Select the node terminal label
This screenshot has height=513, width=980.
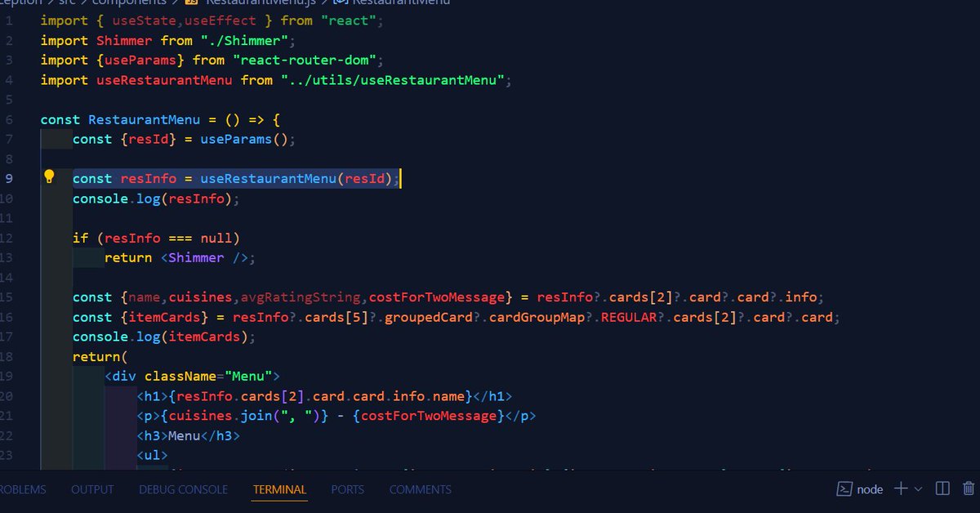click(x=861, y=489)
